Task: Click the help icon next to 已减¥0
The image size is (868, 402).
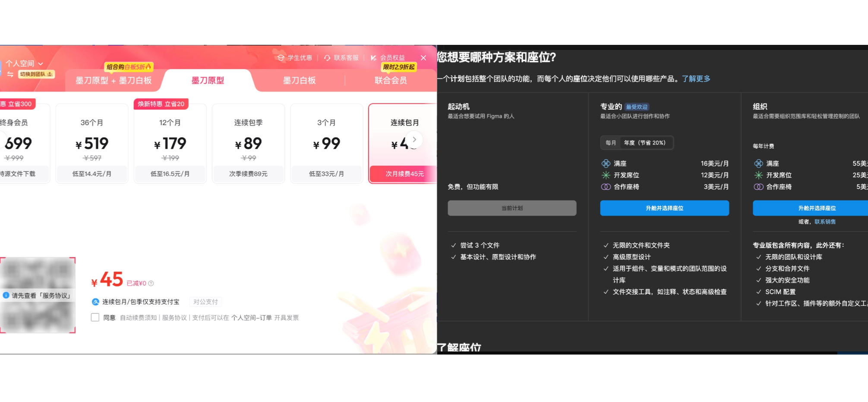Action: click(151, 283)
